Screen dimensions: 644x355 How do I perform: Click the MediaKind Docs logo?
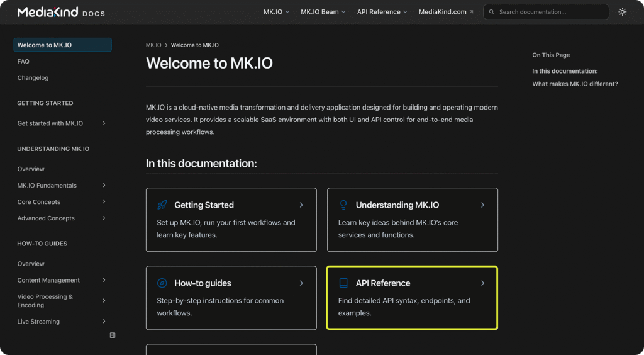(61, 12)
